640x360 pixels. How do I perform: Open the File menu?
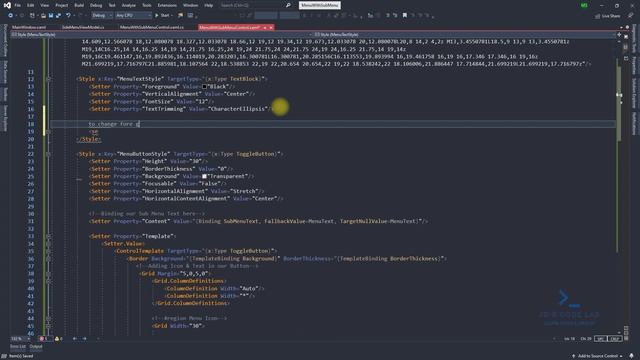click(x=17, y=5)
